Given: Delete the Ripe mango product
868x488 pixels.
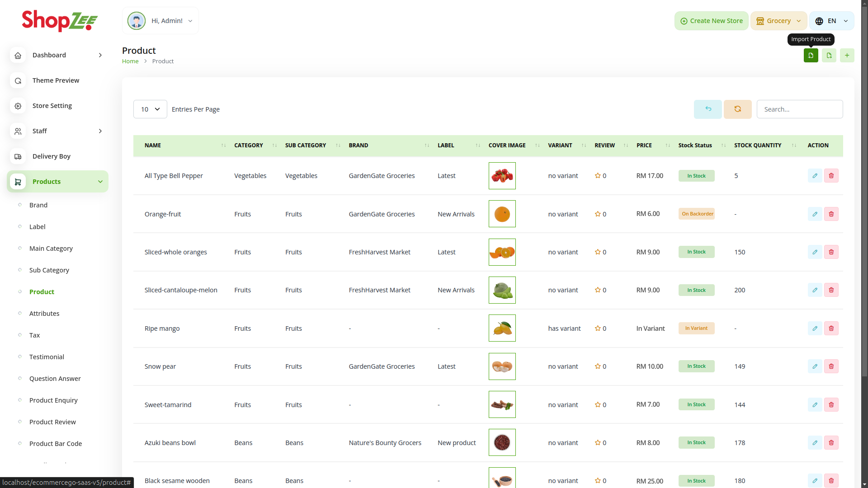Looking at the screenshot, I should [x=831, y=328].
